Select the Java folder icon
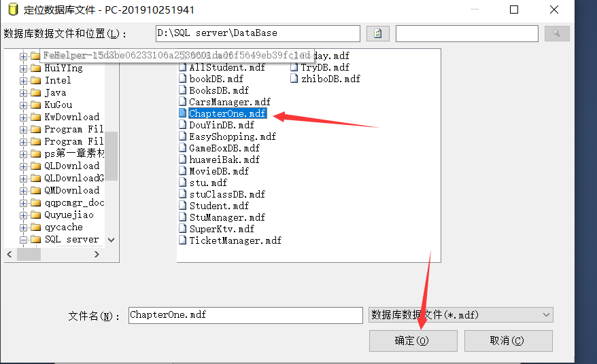Screen dimensions: 597x364 click(x=35, y=93)
